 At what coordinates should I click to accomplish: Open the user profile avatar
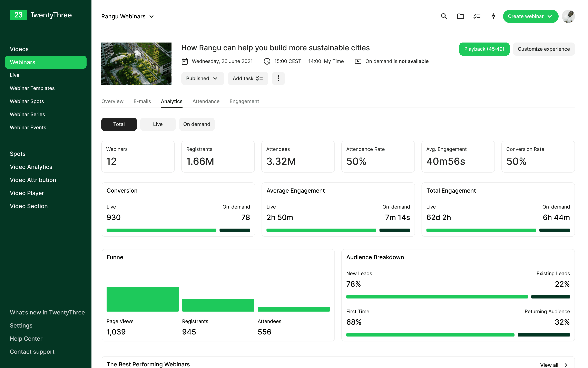(x=568, y=16)
